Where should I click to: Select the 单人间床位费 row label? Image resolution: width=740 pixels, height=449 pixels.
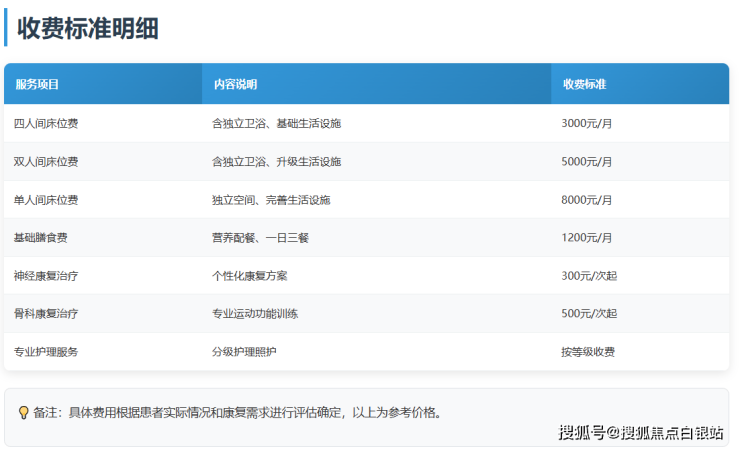pyautogui.click(x=46, y=200)
